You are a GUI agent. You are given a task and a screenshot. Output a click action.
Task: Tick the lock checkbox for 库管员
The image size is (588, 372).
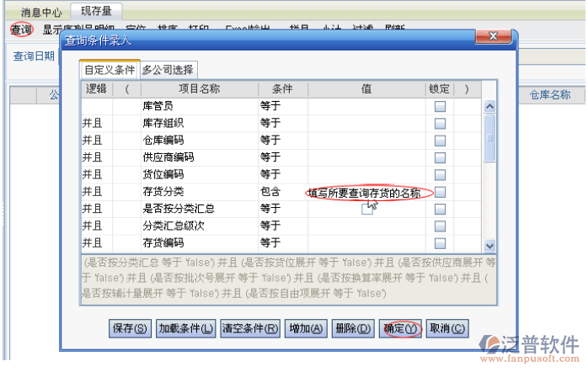point(440,107)
